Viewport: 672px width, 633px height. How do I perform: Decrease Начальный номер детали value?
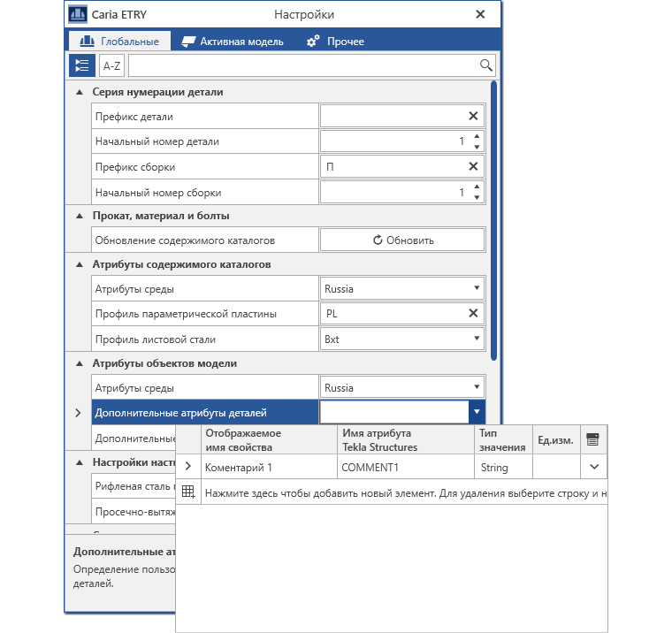[x=477, y=147]
